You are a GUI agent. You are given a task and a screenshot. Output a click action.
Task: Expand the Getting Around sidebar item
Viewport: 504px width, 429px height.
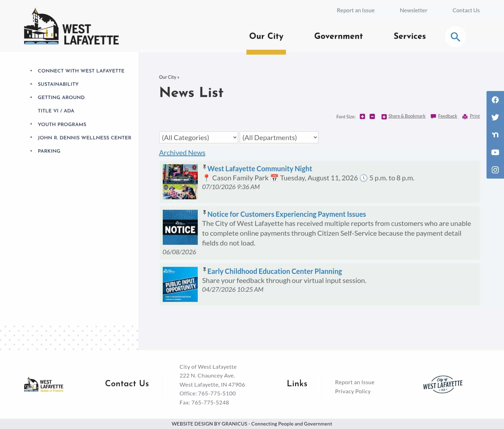pyautogui.click(x=31, y=97)
